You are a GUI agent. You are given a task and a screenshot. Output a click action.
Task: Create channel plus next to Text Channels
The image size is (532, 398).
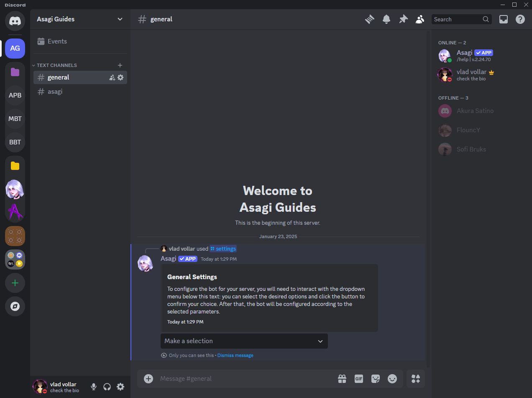120,65
